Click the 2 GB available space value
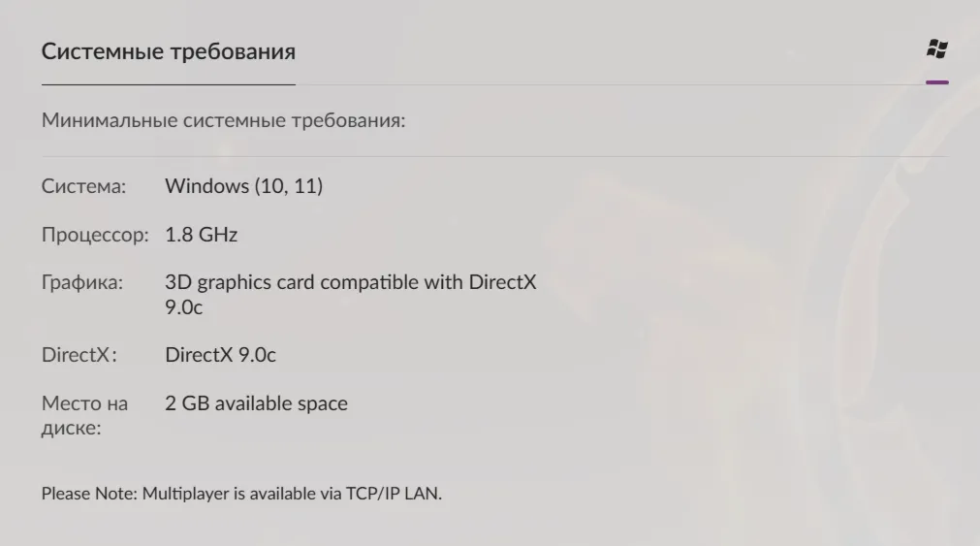Image resolution: width=980 pixels, height=546 pixels. point(256,403)
